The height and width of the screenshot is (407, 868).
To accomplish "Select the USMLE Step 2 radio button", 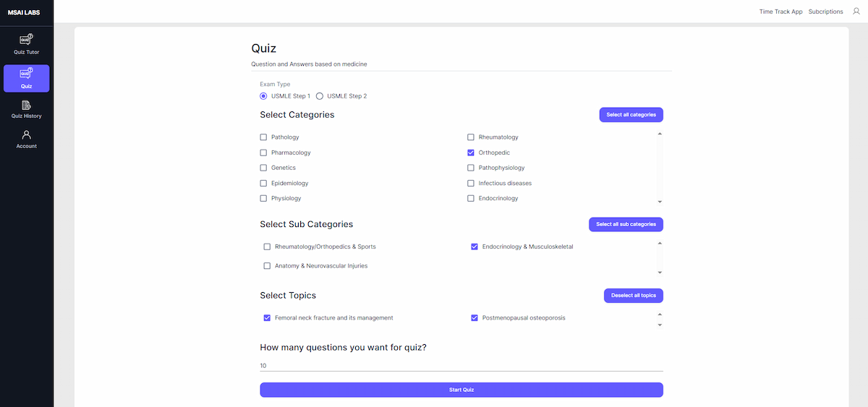I will [x=320, y=96].
